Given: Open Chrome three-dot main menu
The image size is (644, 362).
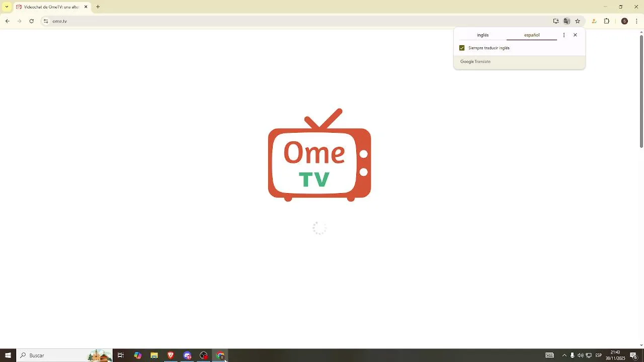Looking at the screenshot, I should pyautogui.click(x=637, y=21).
